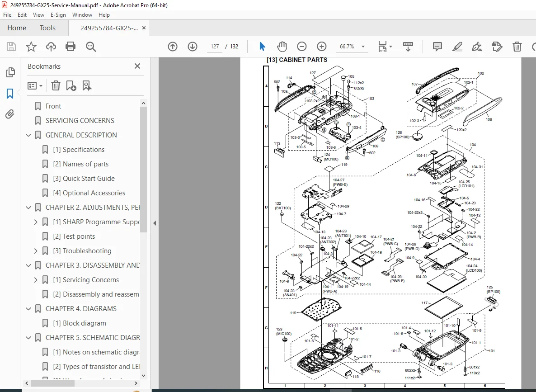Click the page number 127 field
The width and height of the screenshot is (536, 392).
214,47
